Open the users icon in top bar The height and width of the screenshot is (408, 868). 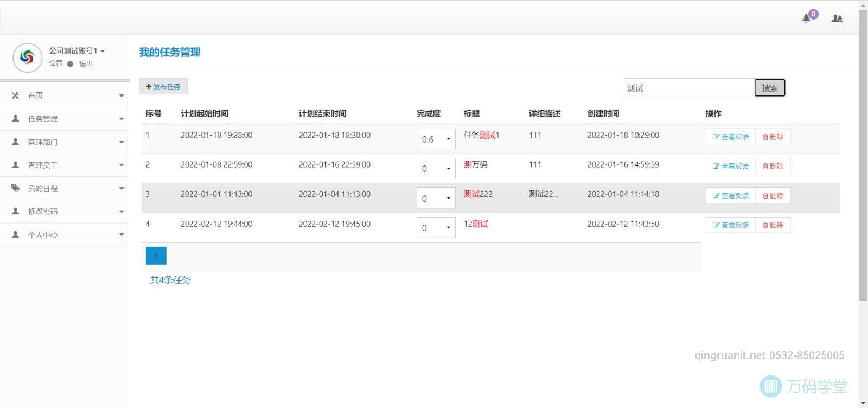pos(837,18)
